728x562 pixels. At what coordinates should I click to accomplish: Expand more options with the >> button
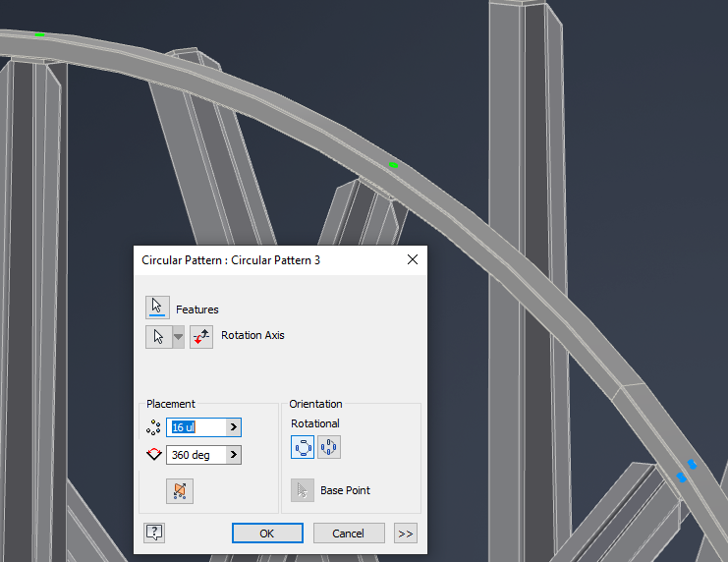[x=406, y=534]
